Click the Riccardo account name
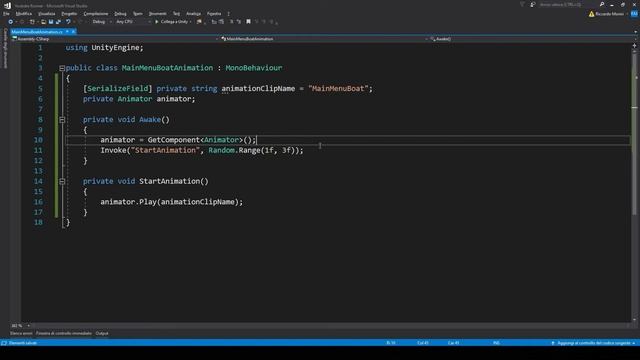Viewport: 640px width, 360px height. [609, 14]
